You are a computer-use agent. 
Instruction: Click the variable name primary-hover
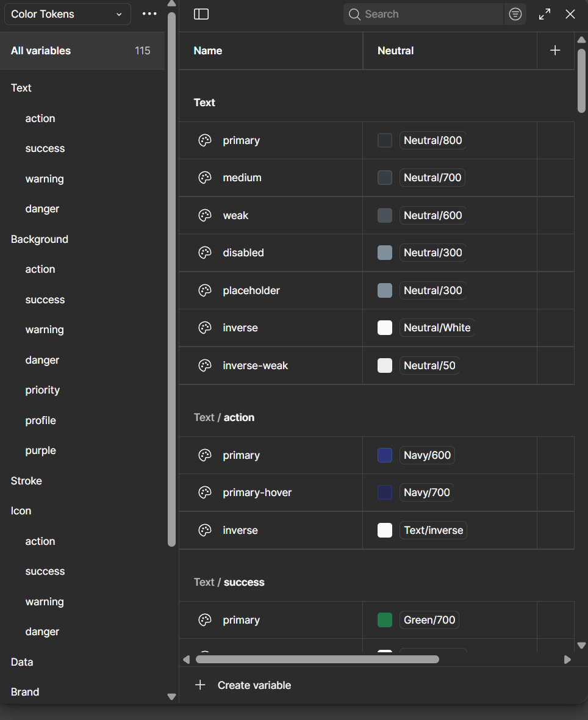[x=257, y=492]
